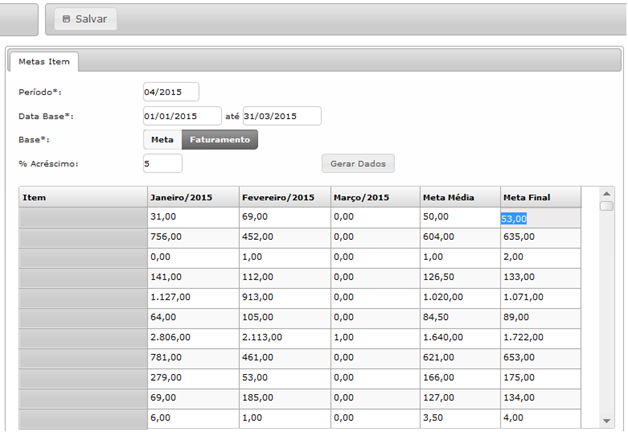628x432 pixels.
Task: Select Meta Final cell 134,00
Action: point(540,398)
